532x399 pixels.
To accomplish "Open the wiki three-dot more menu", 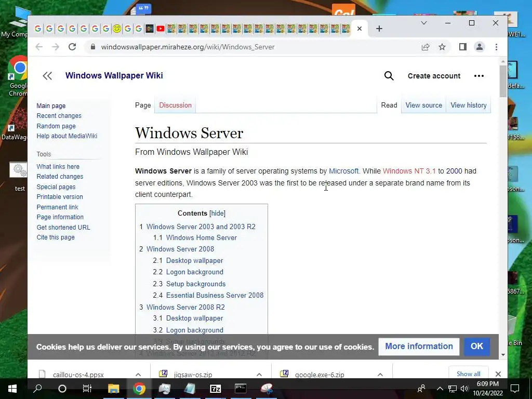I will (478, 76).
